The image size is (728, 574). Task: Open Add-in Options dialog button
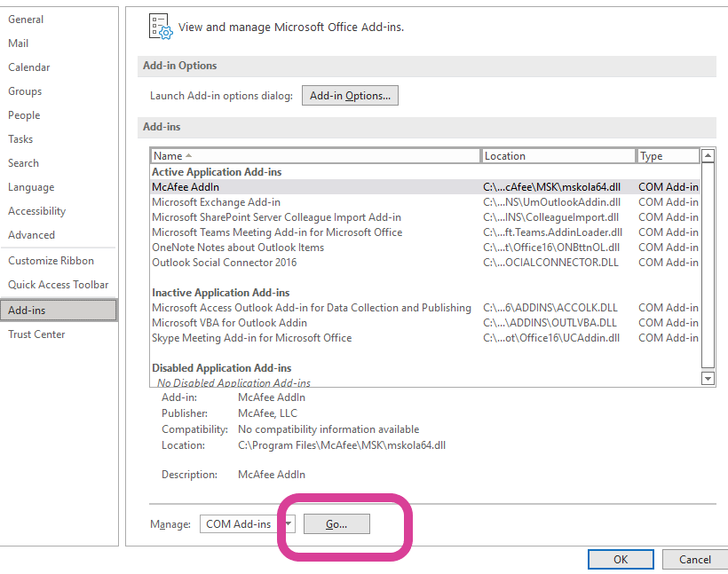point(350,96)
